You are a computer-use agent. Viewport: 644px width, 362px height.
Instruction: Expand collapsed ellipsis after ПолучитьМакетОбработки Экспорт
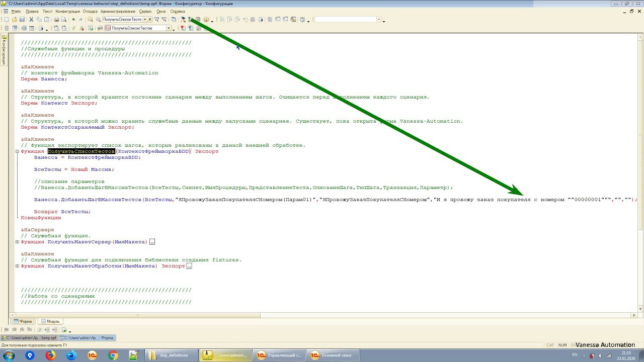click(x=189, y=266)
